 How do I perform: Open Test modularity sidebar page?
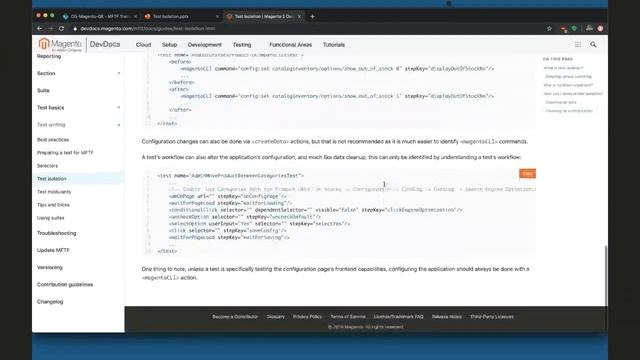tap(54, 192)
